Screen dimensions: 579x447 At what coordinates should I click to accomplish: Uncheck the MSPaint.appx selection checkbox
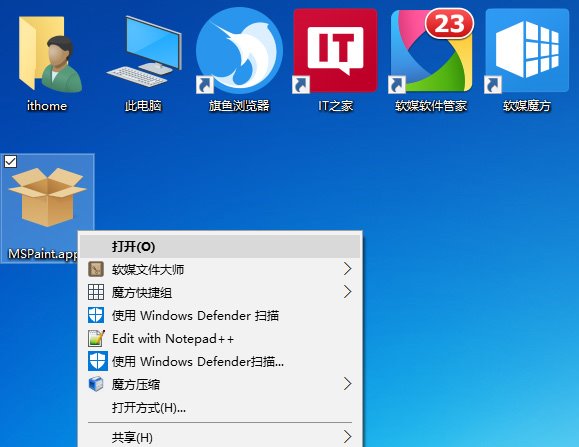tap(10, 161)
